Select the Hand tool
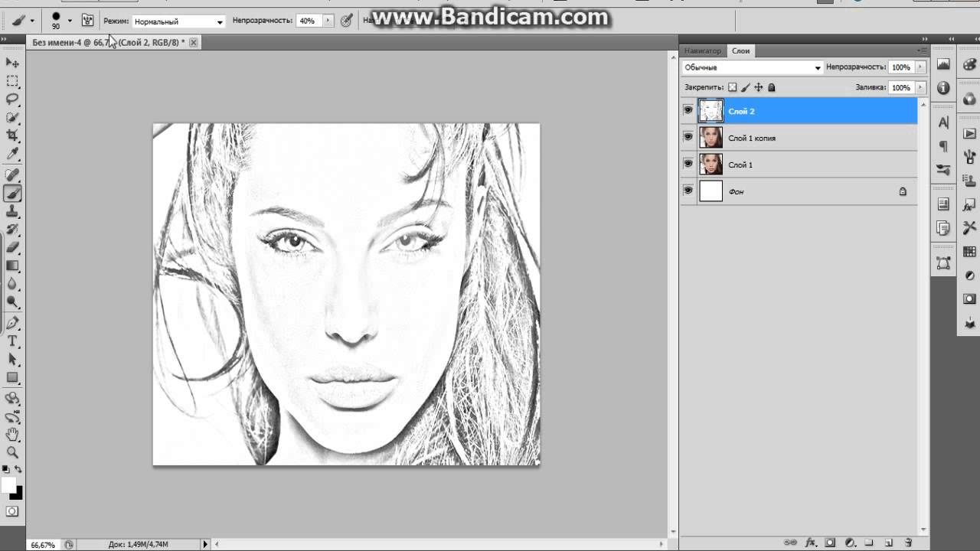This screenshot has width=980, height=551. pyautogui.click(x=12, y=435)
